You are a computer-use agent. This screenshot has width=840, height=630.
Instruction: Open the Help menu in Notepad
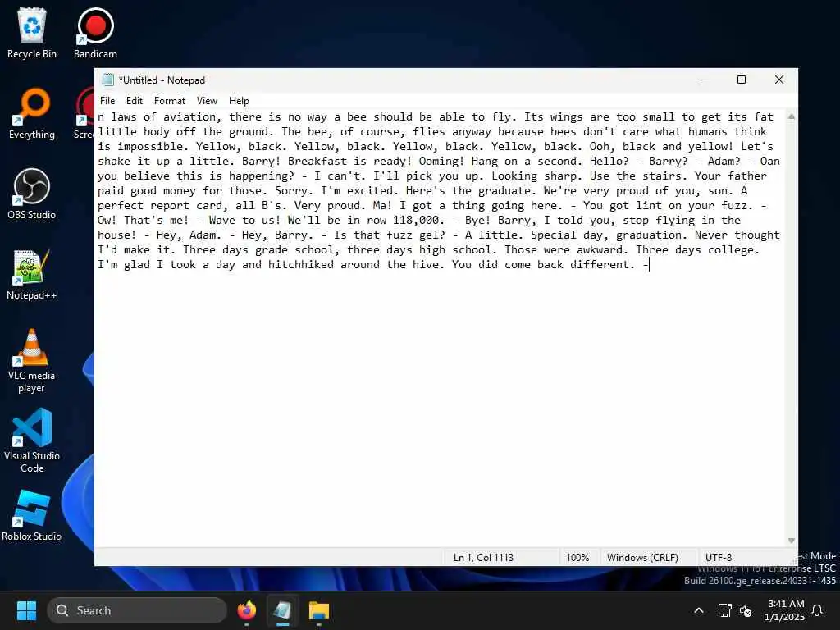pyautogui.click(x=239, y=101)
